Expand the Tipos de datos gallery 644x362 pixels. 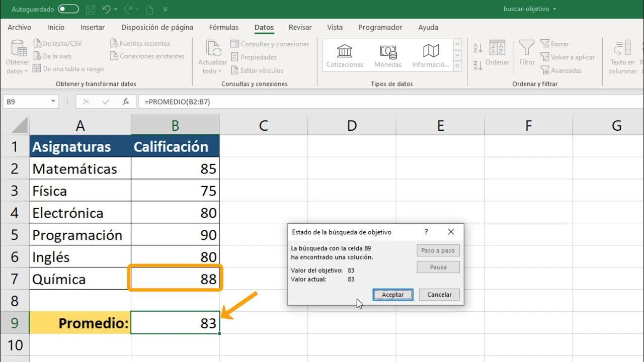457,65
